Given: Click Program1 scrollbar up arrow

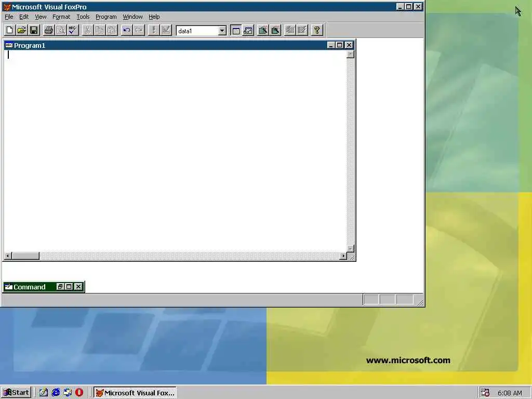Looking at the screenshot, I should coord(350,54).
